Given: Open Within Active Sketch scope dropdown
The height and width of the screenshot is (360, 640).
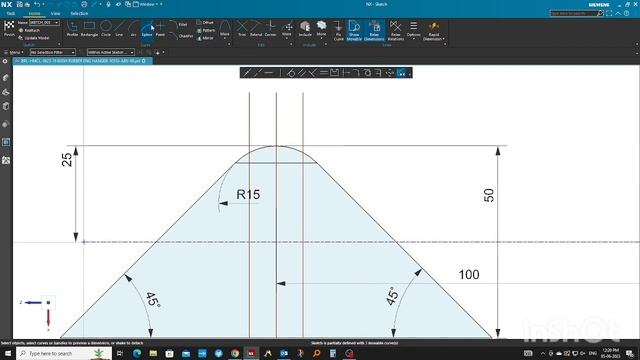Looking at the screenshot, I should click(111, 52).
